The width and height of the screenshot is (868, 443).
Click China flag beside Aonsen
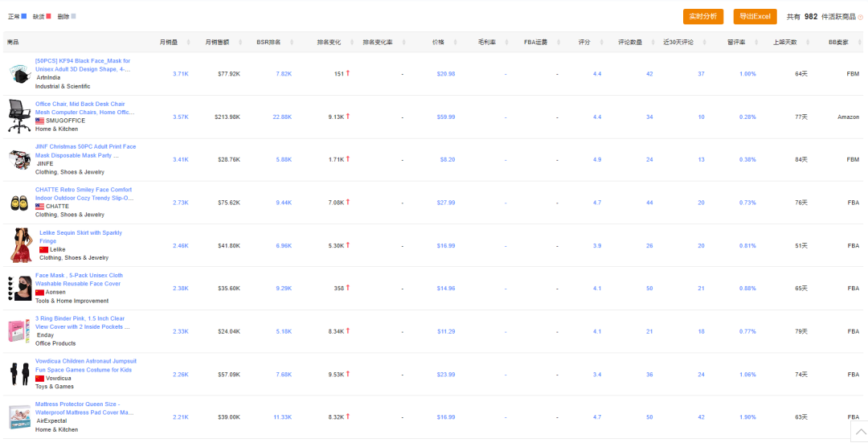pos(40,293)
